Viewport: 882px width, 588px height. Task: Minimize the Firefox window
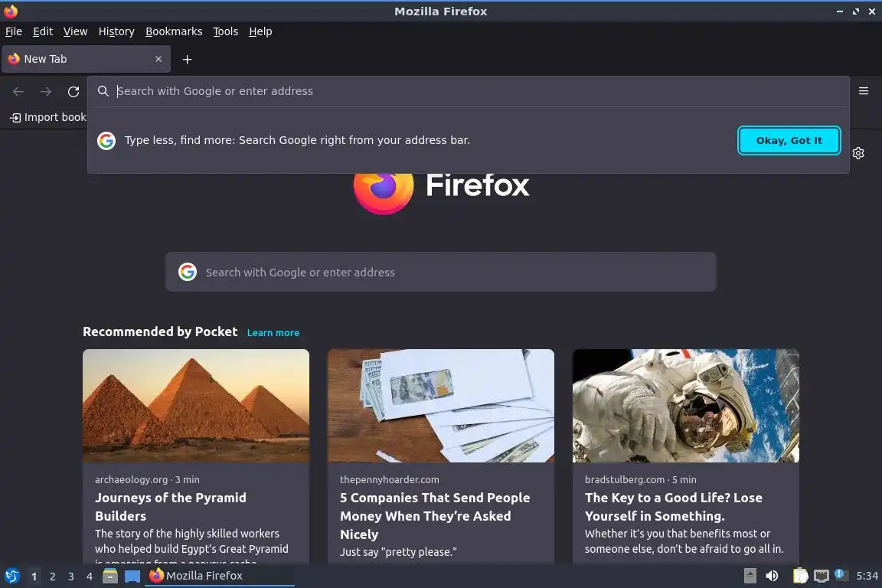(840, 11)
